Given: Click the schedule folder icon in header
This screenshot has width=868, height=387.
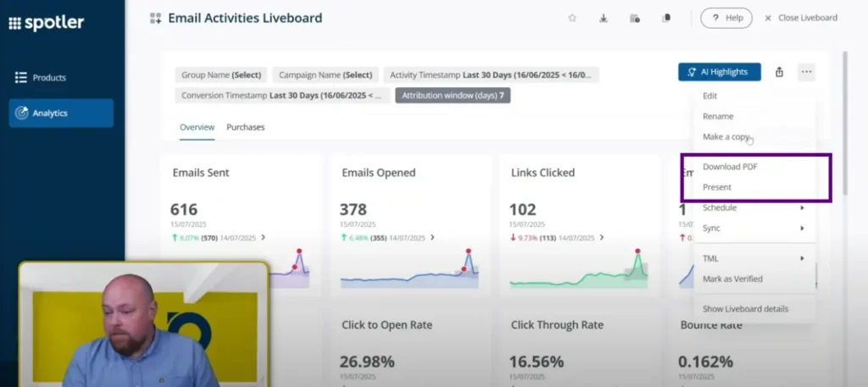Looking at the screenshot, I should (x=634, y=18).
